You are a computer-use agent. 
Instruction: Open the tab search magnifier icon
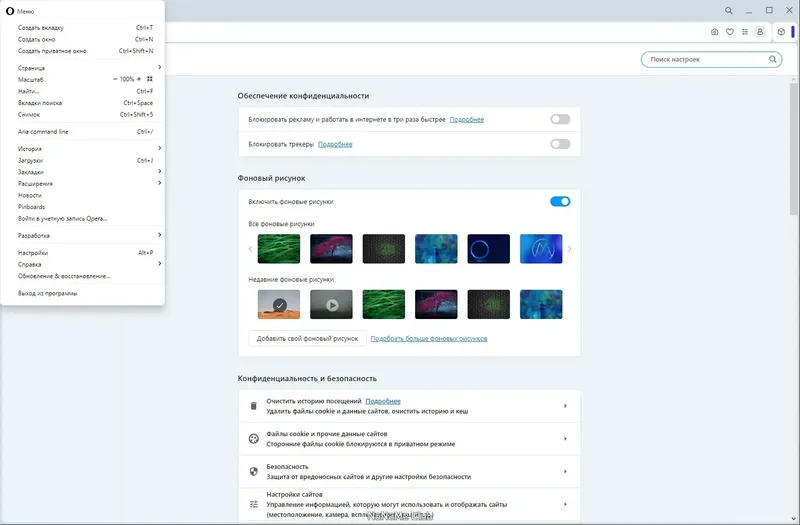(x=729, y=10)
